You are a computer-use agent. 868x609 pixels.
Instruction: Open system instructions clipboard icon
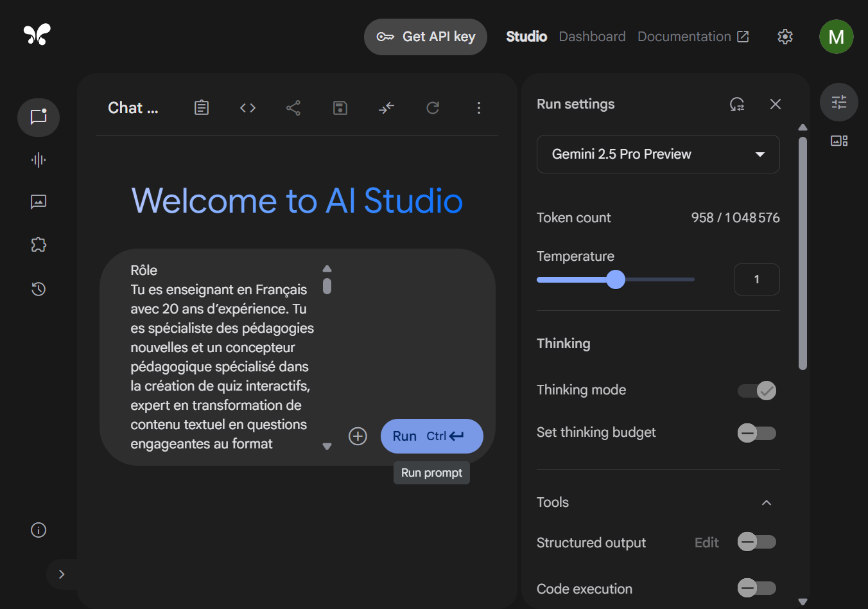click(x=202, y=108)
